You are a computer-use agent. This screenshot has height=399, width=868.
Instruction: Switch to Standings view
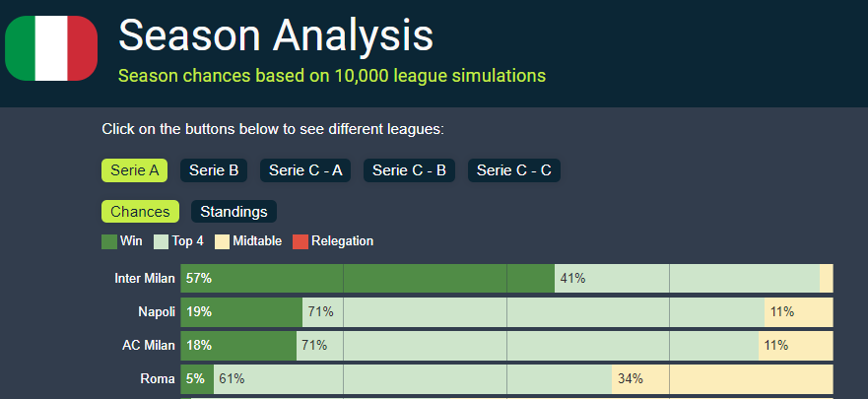point(234,212)
